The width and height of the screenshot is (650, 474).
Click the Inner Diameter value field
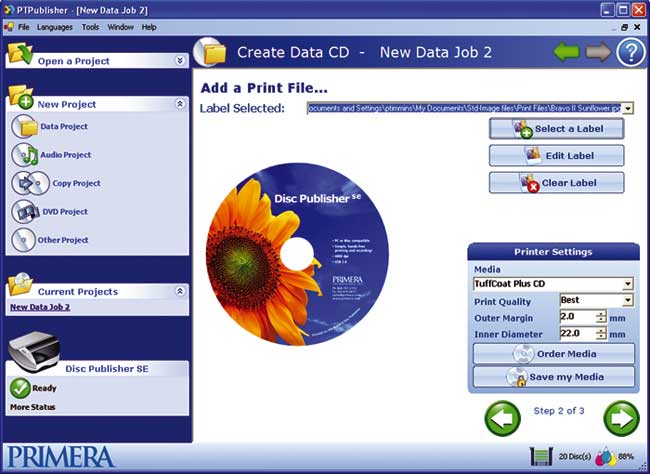tap(578, 333)
